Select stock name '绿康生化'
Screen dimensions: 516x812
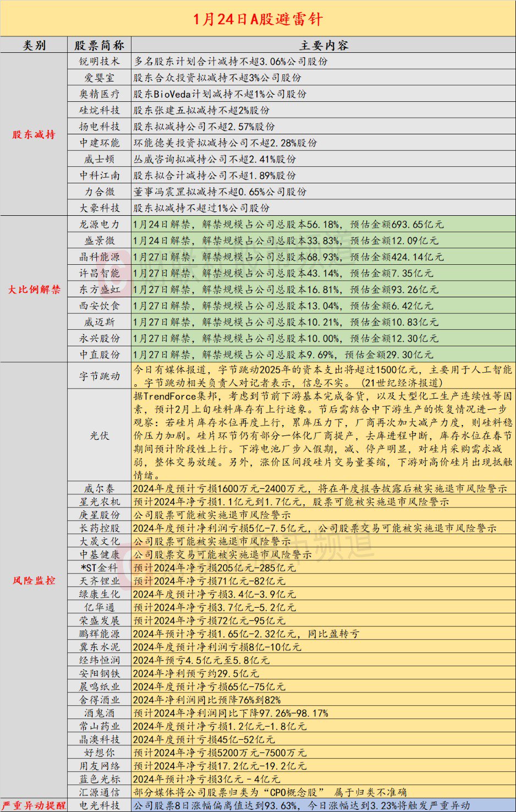pos(100,594)
